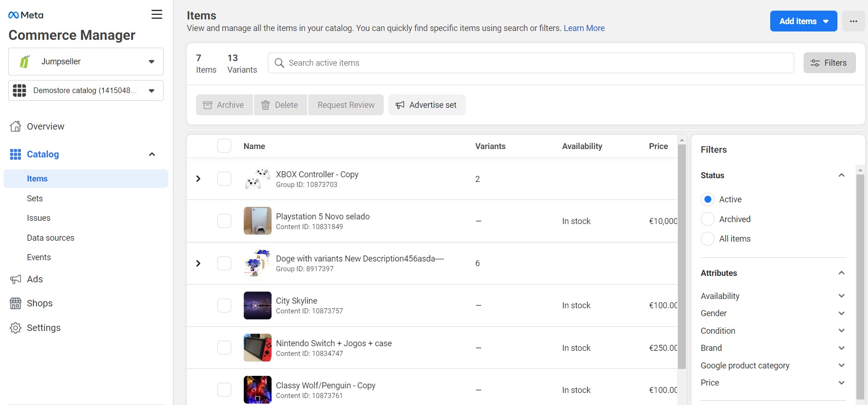Click the items table vertical scrollbar
Screen dimensions: 868x405
681,255
